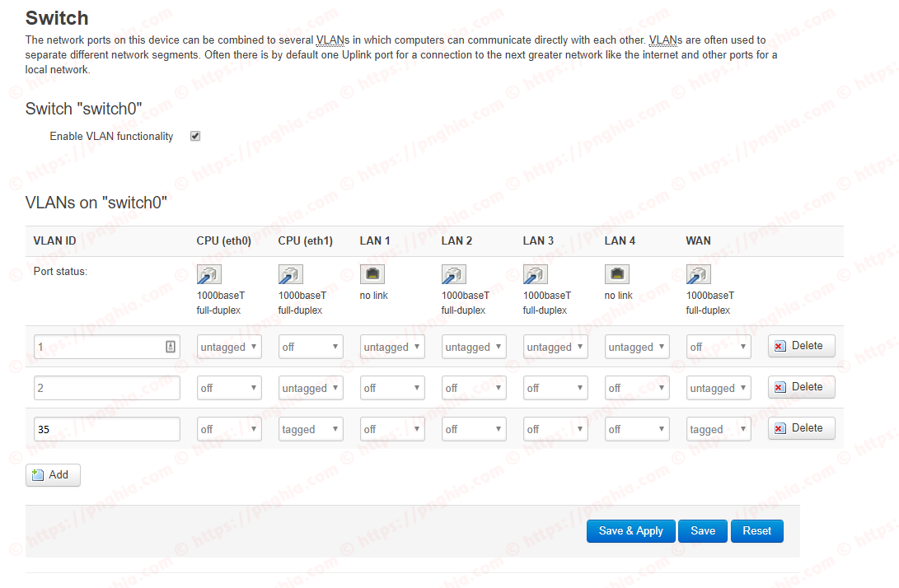Delete the VLAN 35 row
899x588 pixels.
coord(801,428)
